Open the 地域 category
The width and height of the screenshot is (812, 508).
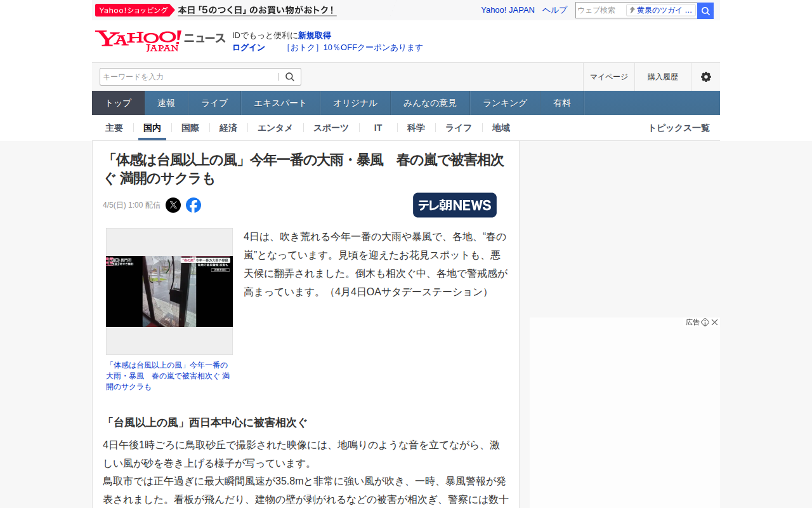[501, 128]
